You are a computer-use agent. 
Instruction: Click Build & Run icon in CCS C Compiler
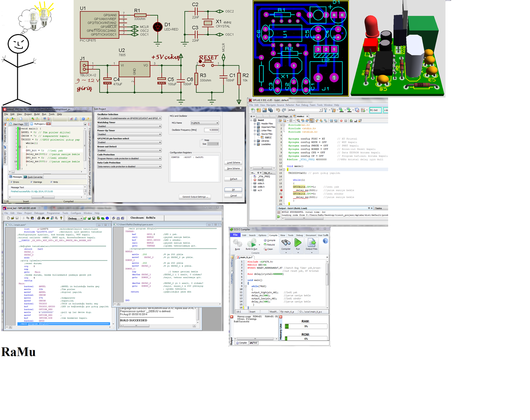click(x=251, y=243)
